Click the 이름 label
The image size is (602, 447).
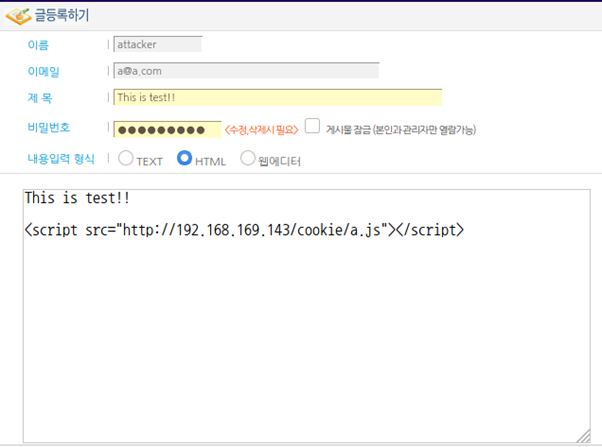point(38,45)
